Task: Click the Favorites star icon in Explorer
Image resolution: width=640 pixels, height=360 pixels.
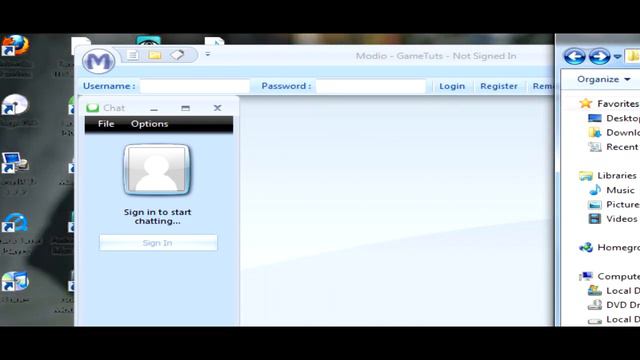Action: 586,103
